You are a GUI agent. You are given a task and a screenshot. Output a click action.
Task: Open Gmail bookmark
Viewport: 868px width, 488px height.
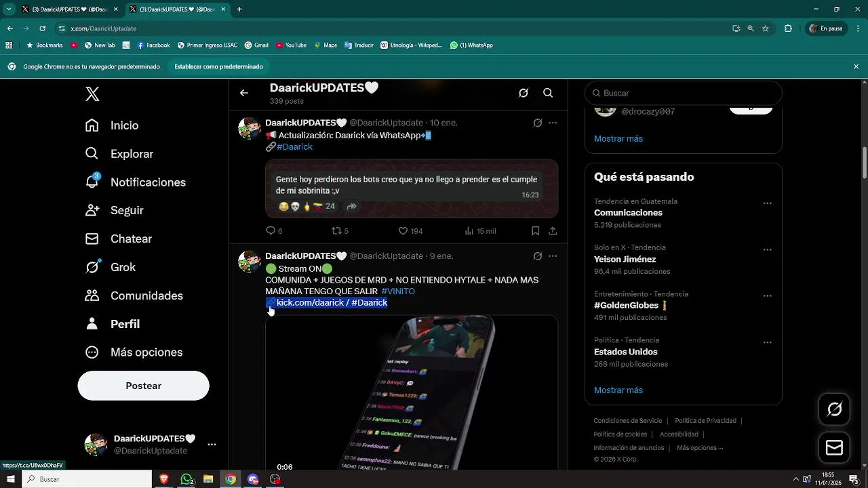point(256,45)
